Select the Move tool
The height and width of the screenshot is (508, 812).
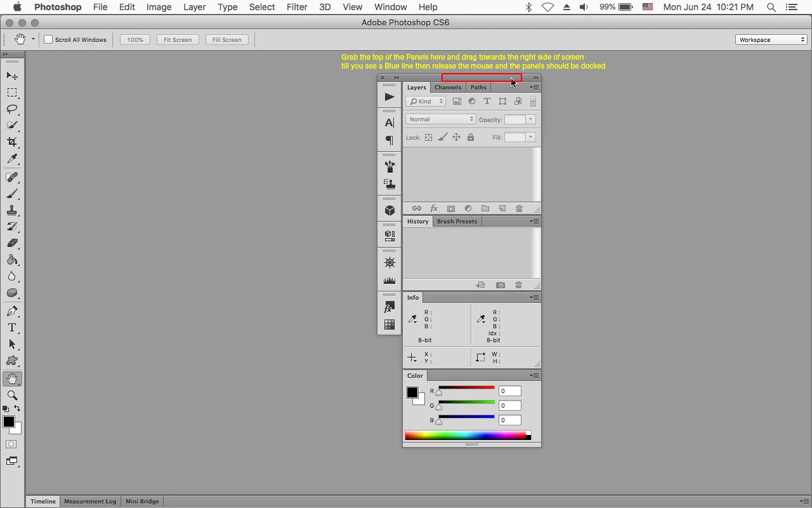[12, 76]
